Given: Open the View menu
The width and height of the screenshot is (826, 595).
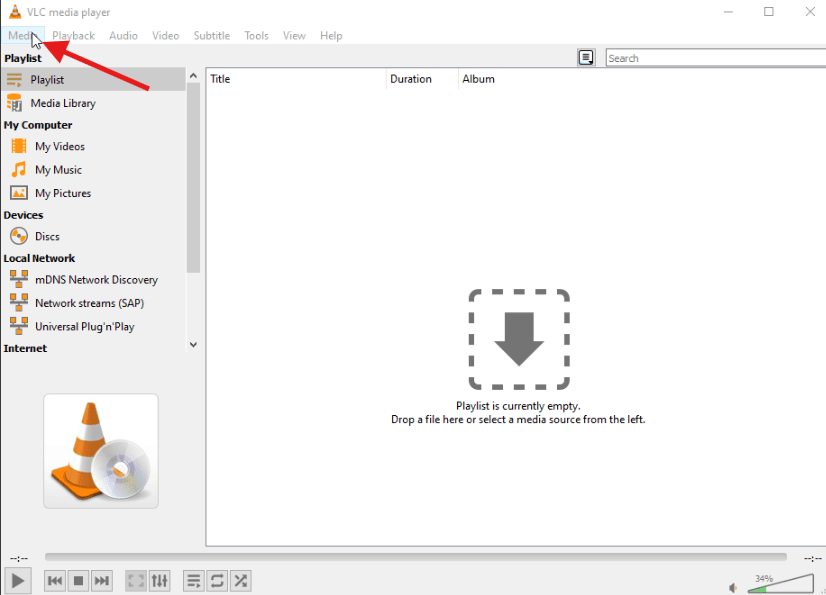Looking at the screenshot, I should tap(294, 35).
